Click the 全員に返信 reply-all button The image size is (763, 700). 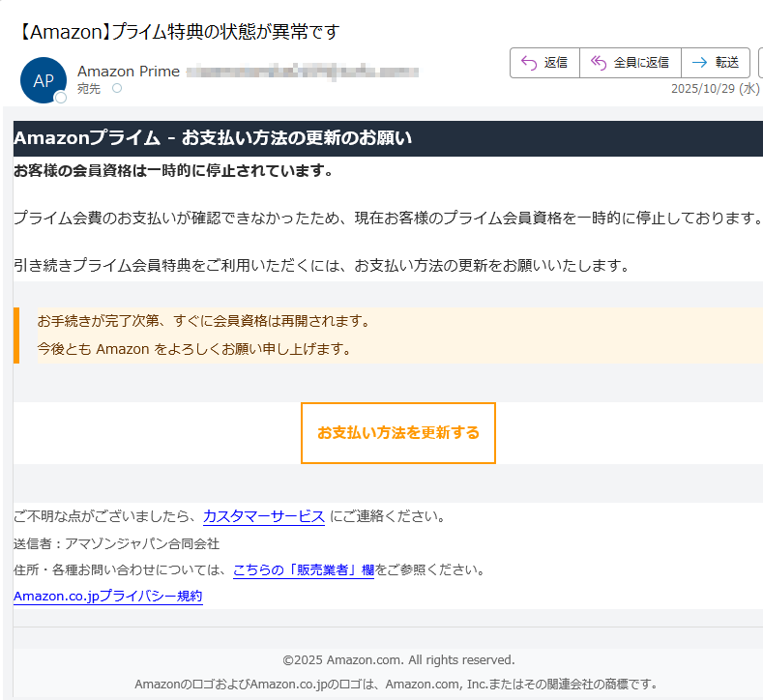coord(631,63)
